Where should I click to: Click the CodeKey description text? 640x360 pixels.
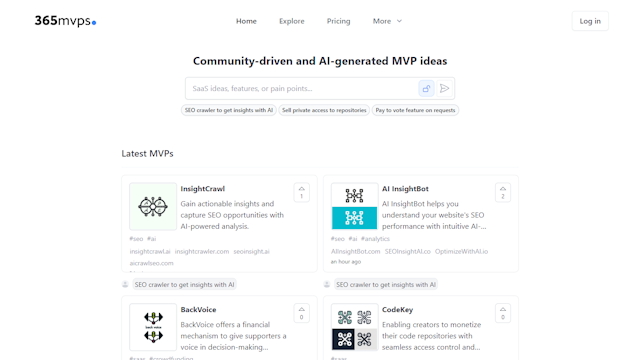click(x=431, y=336)
